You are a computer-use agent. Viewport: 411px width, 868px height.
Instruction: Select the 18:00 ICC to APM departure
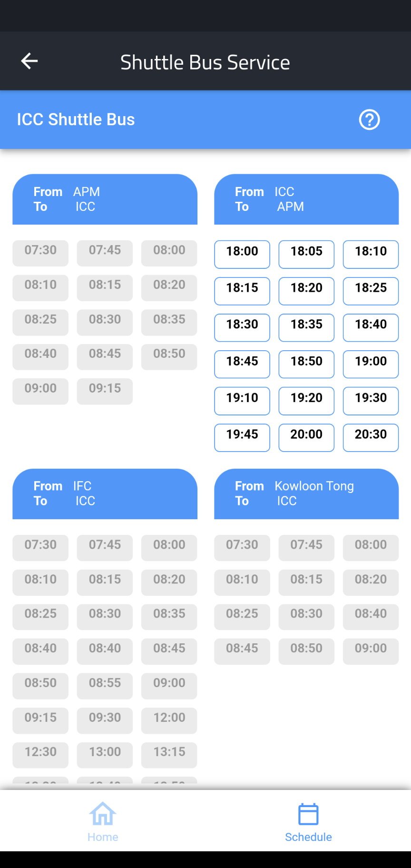click(x=242, y=254)
